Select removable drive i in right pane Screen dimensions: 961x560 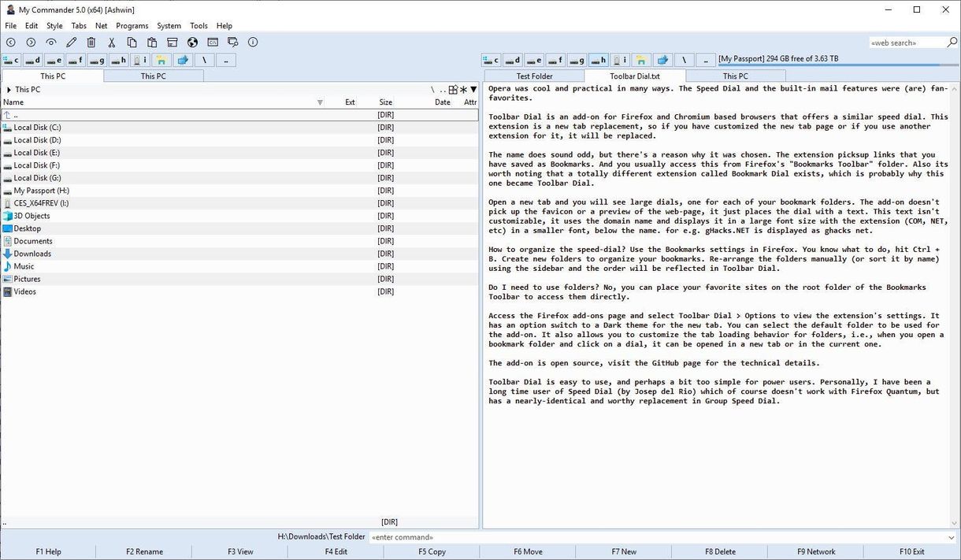click(x=619, y=60)
